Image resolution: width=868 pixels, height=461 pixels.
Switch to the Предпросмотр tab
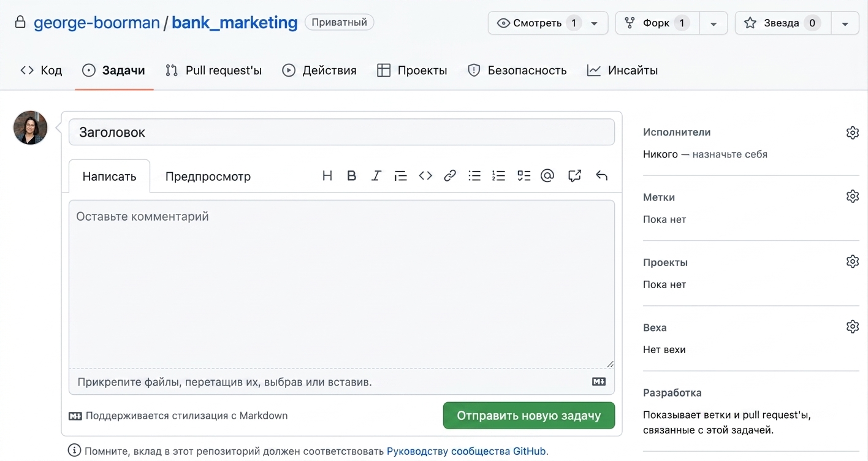[x=208, y=176]
